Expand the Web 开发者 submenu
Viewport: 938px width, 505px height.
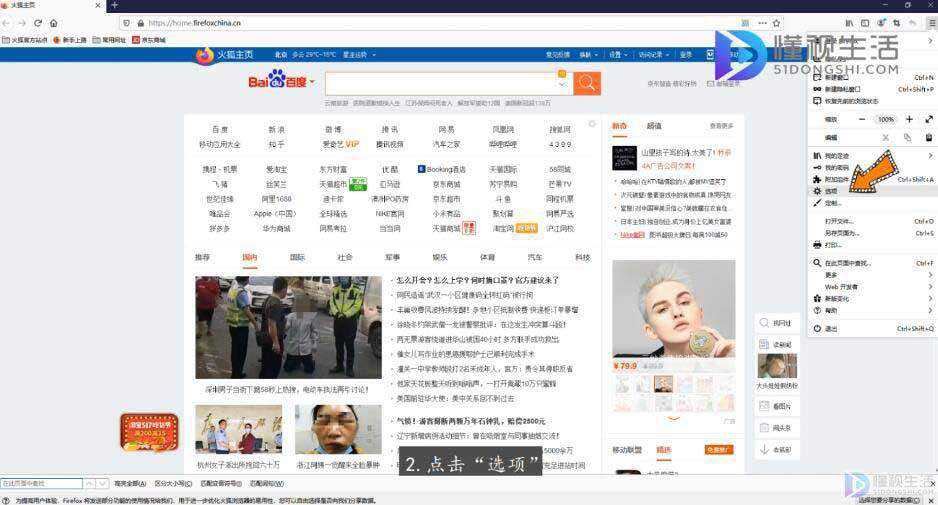872,287
